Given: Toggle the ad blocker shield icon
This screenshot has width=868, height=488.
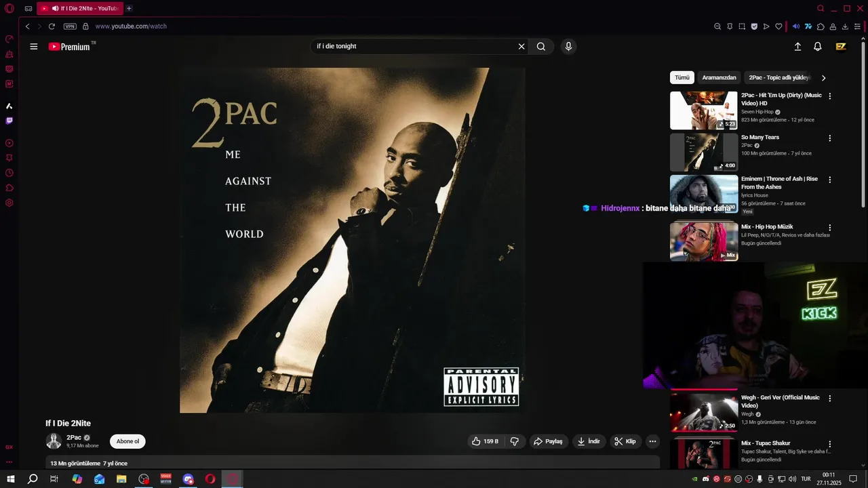Looking at the screenshot, I should click(754, 26).
